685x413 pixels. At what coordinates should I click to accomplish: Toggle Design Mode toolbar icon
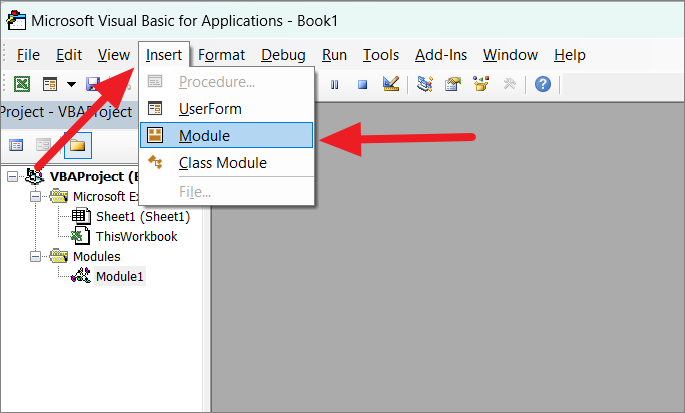[391, 83]
